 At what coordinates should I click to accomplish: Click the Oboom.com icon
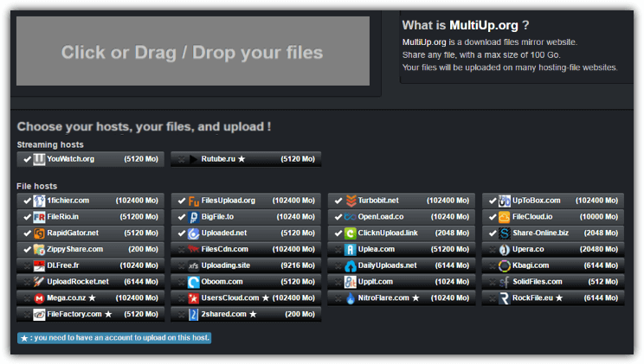coord(193,282)
